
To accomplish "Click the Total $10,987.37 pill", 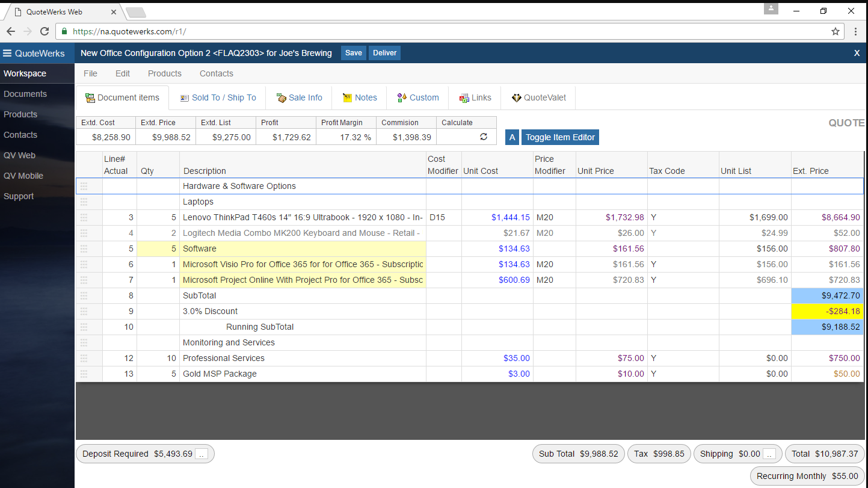I will pyautogui.click(x=825, y=454).
